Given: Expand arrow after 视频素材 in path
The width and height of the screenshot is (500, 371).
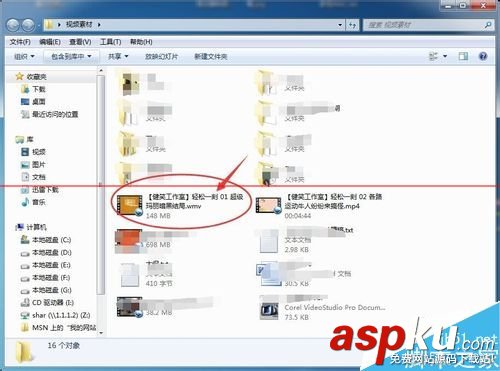Looking at the screenshot, I should [x=99, y=25].
